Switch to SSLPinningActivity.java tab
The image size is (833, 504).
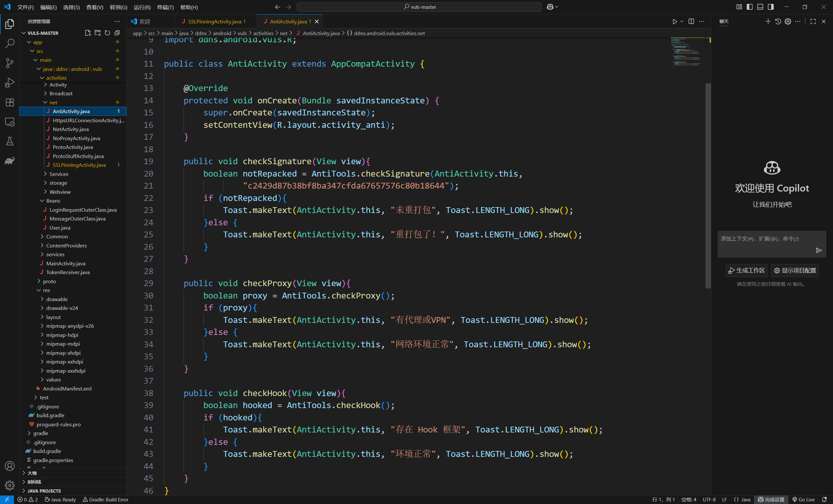(215, 21)
